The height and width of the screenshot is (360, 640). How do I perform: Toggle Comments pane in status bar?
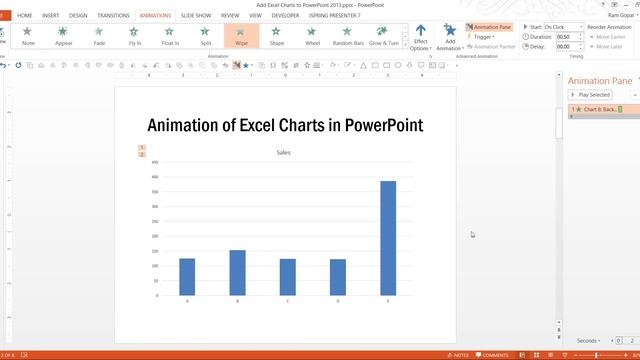coord(492,355)
